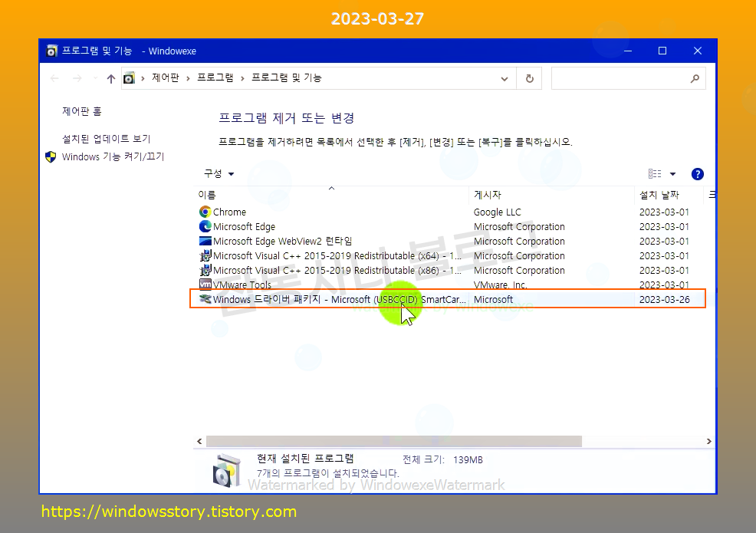Click the Chrome icon in list
The image size is (756, 533).
tap(205, 212)
